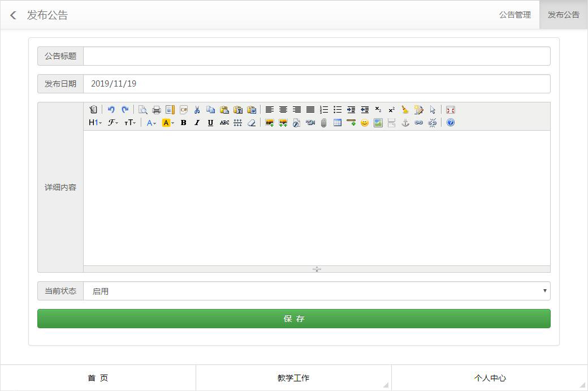The width and height of the screenshot is (588, 391).
Task: Toggle italic formatting
Action: point(197,123)
